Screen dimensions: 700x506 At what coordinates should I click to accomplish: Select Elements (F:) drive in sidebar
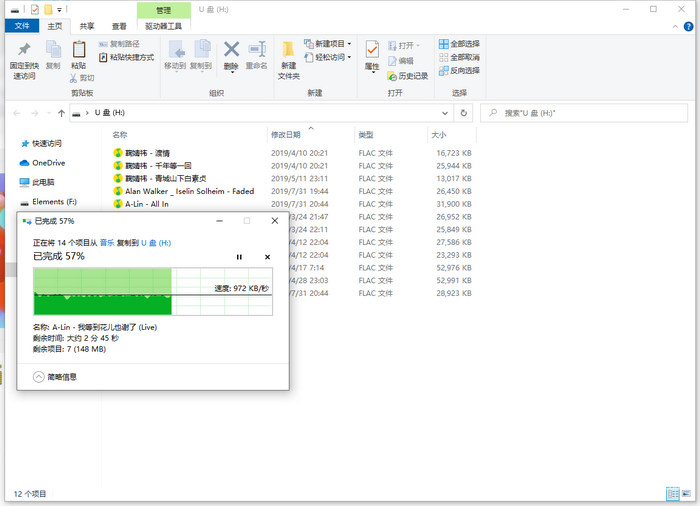[49, 202]
